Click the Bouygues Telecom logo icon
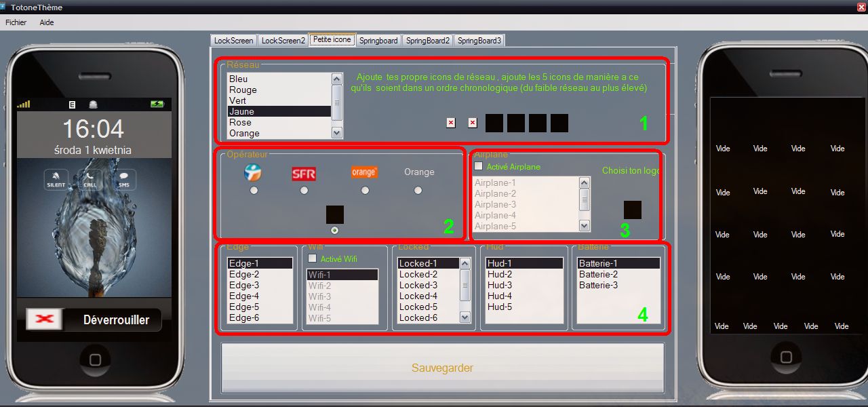The image size is (868, 407). [253, 173]
